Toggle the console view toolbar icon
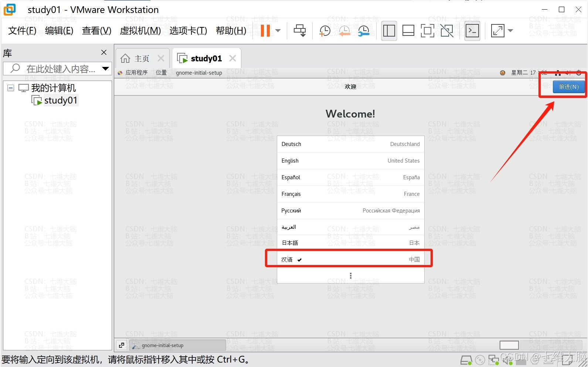Image resolution: width=588 pixels, height=367 pixels. tap(472, 31)
